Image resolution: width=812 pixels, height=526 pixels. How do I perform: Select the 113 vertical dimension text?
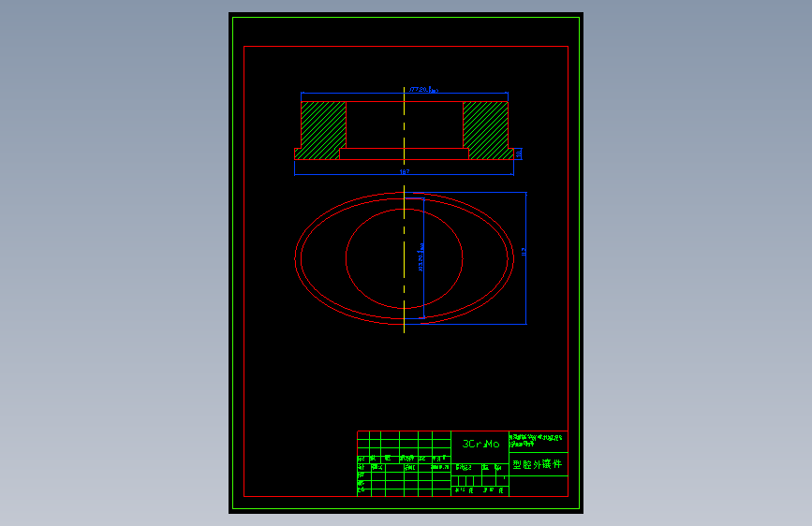click(524, 252)
